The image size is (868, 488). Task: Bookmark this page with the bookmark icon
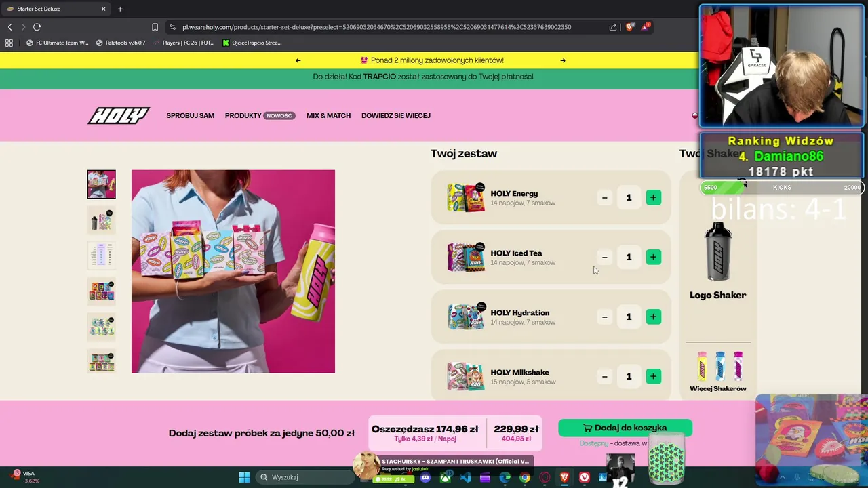tap(155, 27)
